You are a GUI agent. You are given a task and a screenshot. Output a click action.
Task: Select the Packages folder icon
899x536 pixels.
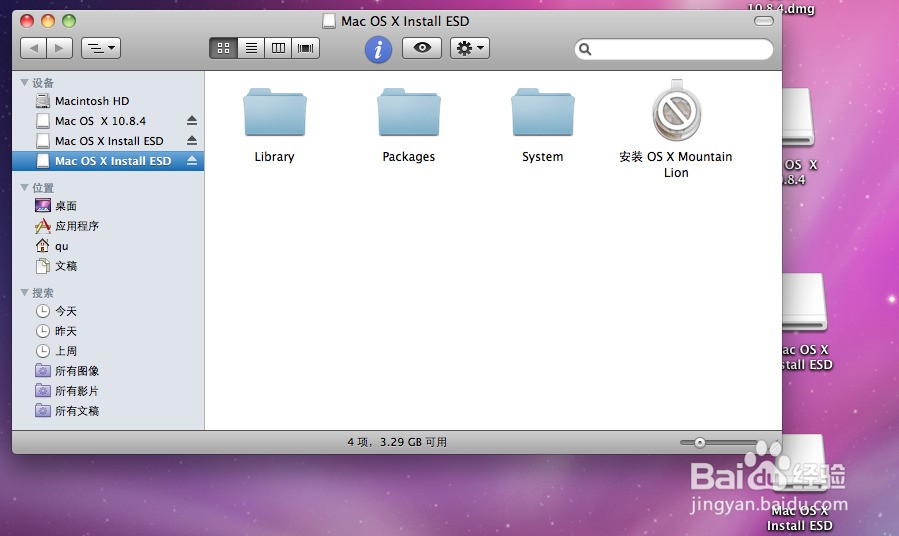[x=409, y=112]
